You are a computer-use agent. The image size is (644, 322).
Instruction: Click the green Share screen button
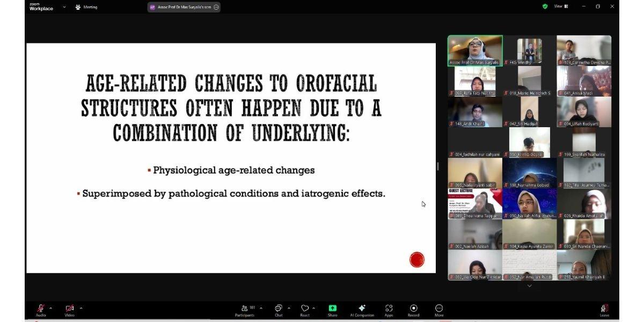click(x=333, y=309)
